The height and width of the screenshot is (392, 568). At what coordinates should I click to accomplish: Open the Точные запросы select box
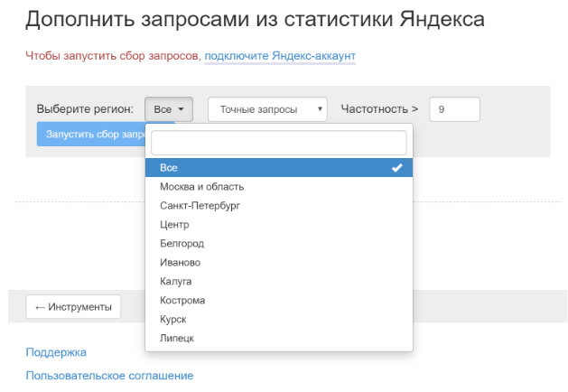click(267, 109)
